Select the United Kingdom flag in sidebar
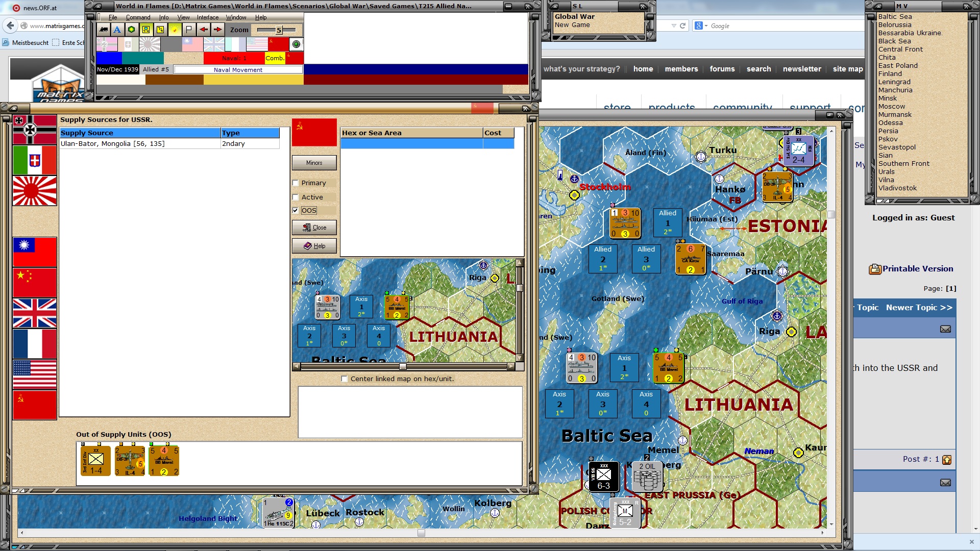The image size is (980, 551). 35,313
